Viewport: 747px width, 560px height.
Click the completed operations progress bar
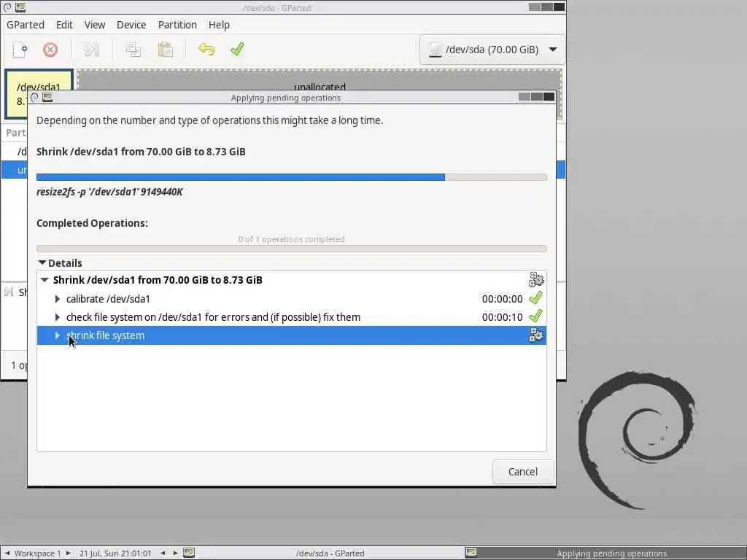tap(292, 249)
